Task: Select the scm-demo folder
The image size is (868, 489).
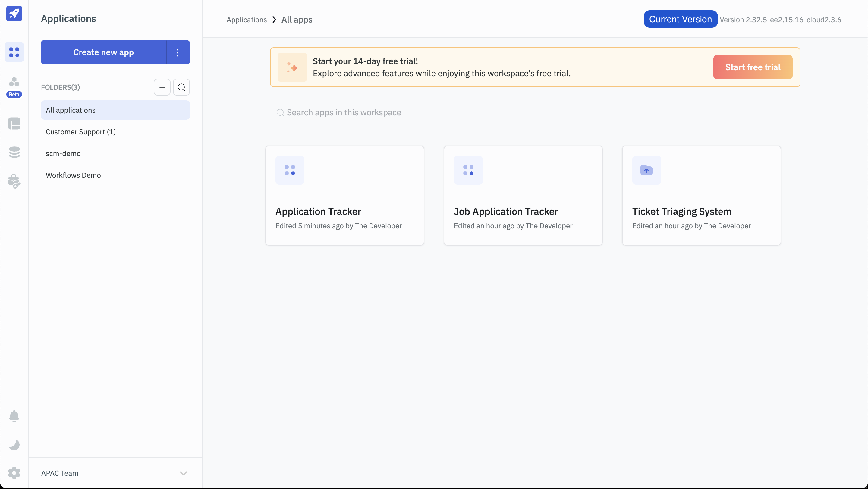Action: click(x=63, y=154)
